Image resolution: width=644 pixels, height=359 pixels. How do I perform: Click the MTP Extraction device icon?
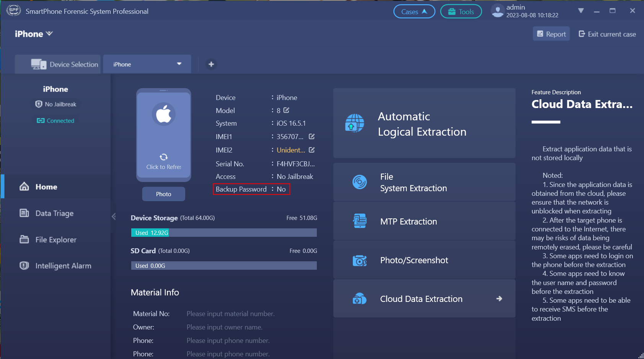click(x=360, y=221)
